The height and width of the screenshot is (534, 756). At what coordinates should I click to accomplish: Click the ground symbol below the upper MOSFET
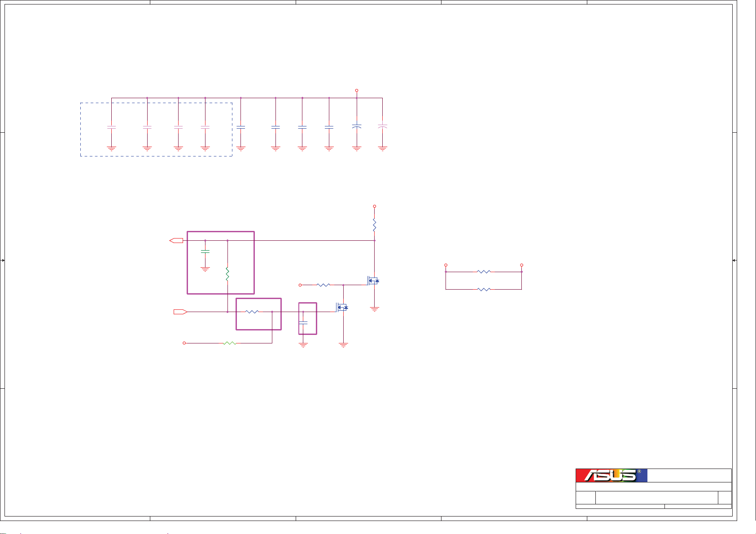pyautogui.click(x=374, y=309)
